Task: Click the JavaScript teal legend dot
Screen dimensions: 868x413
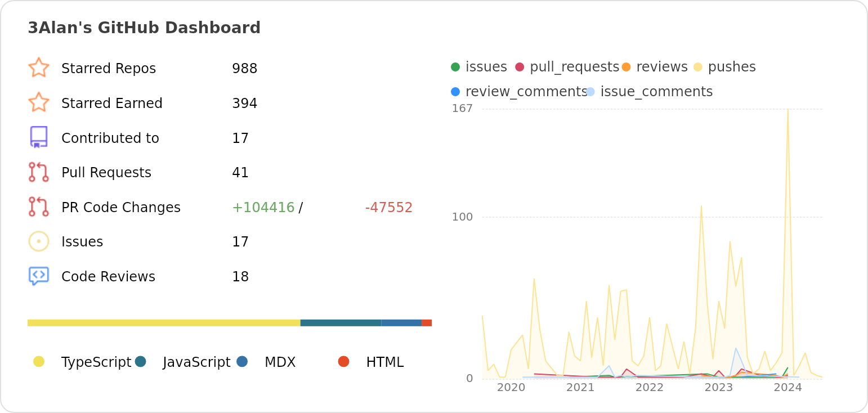Action: click(x=141, y=361)
